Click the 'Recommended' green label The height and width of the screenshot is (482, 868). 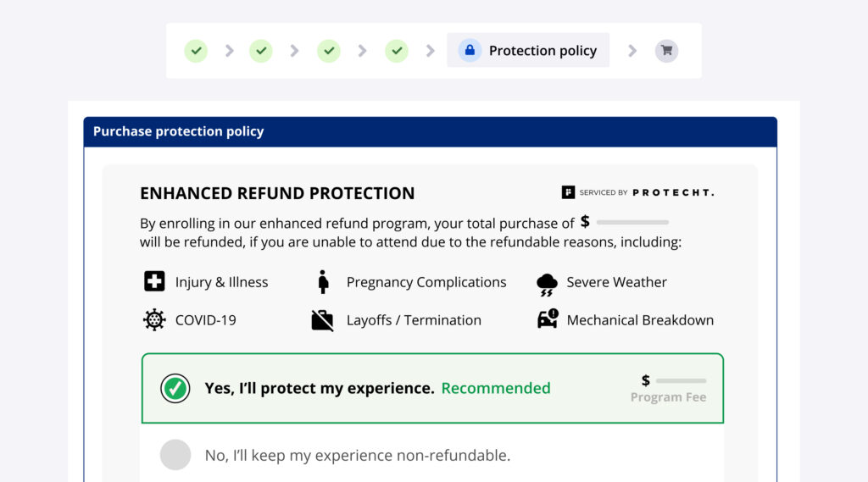point(496,388)
